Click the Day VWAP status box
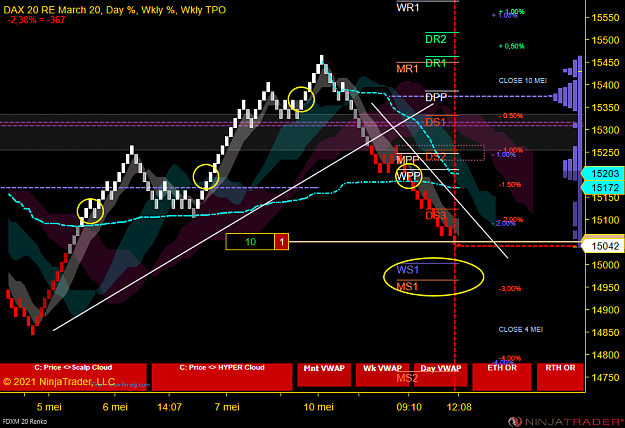This screenshot has width=625, height=428. tap(441, 375)
